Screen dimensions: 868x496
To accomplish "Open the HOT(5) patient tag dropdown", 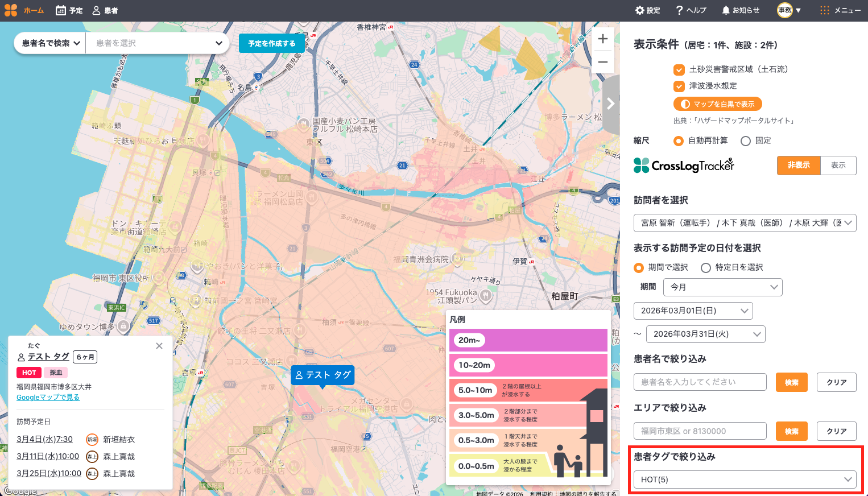I will pos(745,480).
